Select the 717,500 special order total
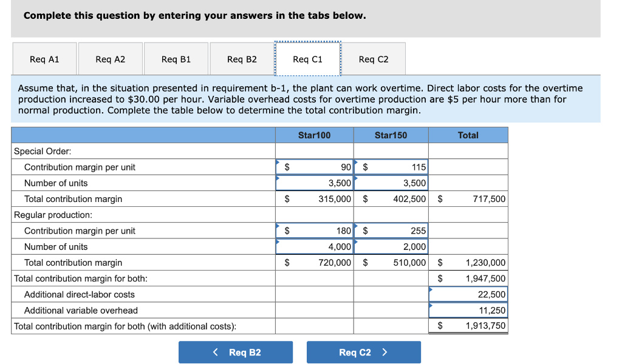The width and height of the screenshot is (622, 364). (468, 199)
